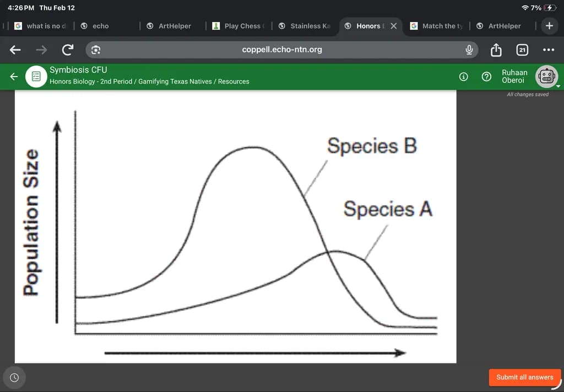
Task: Click the clock timer icon at bottom left
Action: (14, 378)
